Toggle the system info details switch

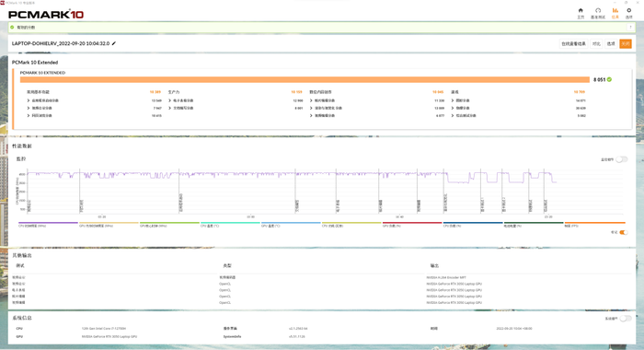(625, 319)
